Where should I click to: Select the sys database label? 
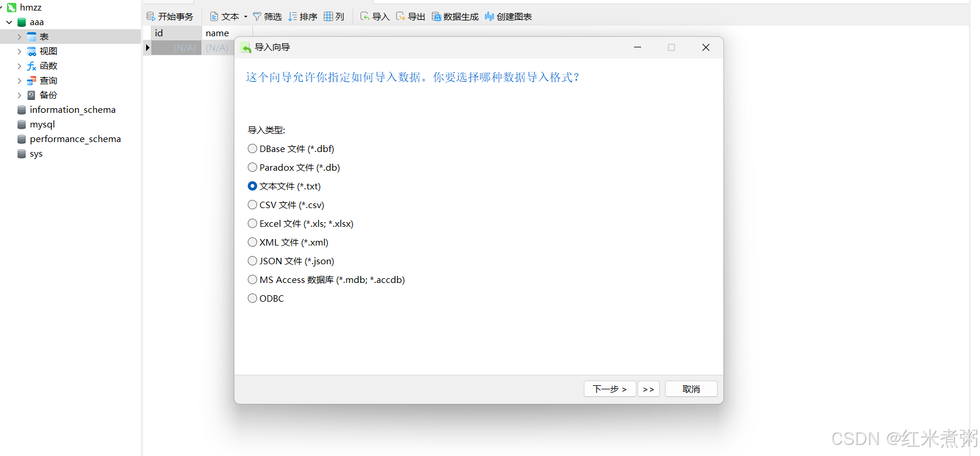tap(36, 154)
